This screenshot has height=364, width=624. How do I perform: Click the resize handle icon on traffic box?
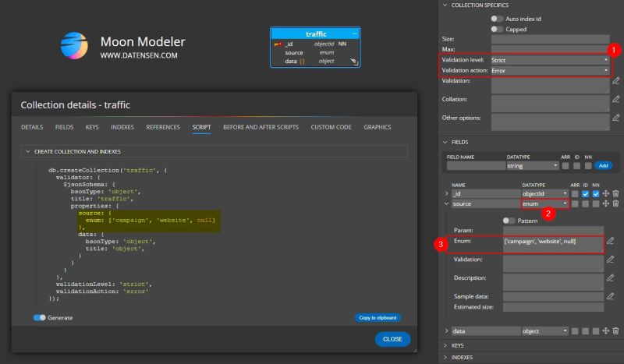click(354, 62)
